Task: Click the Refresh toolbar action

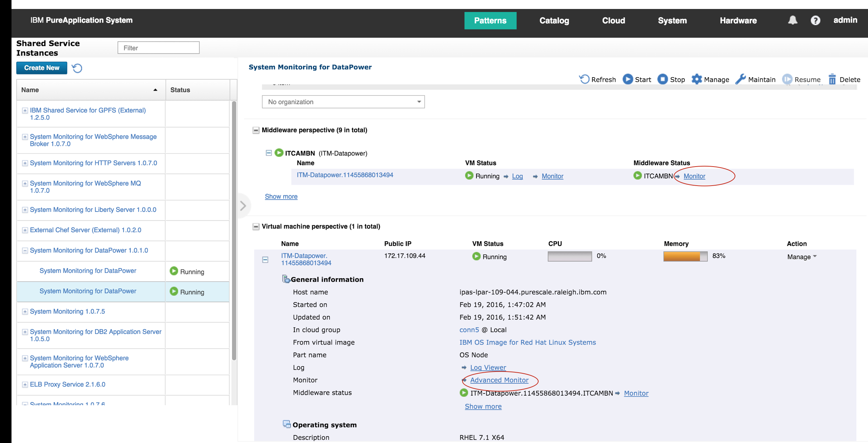Action: [597, 79]
